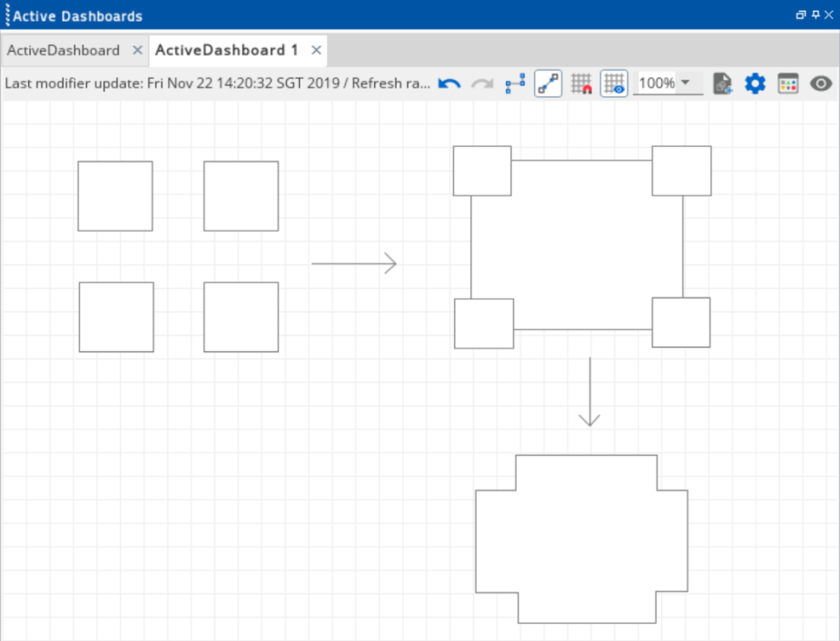Click the document export icon

click(x=722, y=84)
